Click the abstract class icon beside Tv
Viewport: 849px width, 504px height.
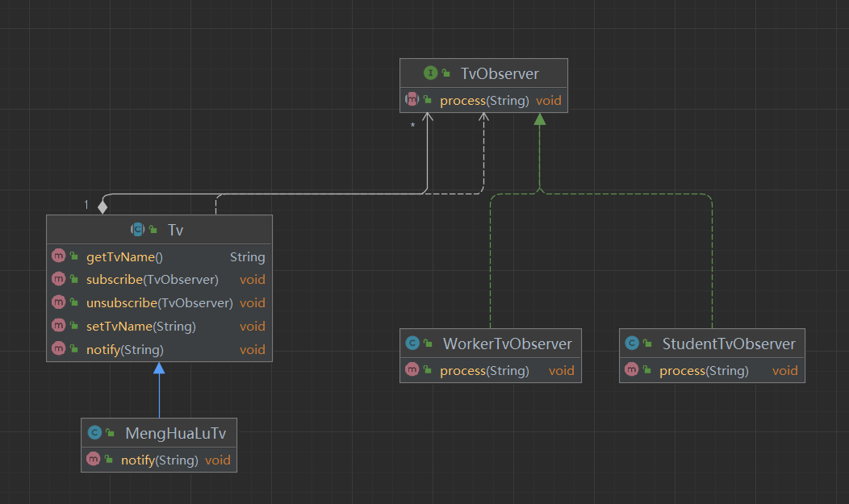click(137, 229)
